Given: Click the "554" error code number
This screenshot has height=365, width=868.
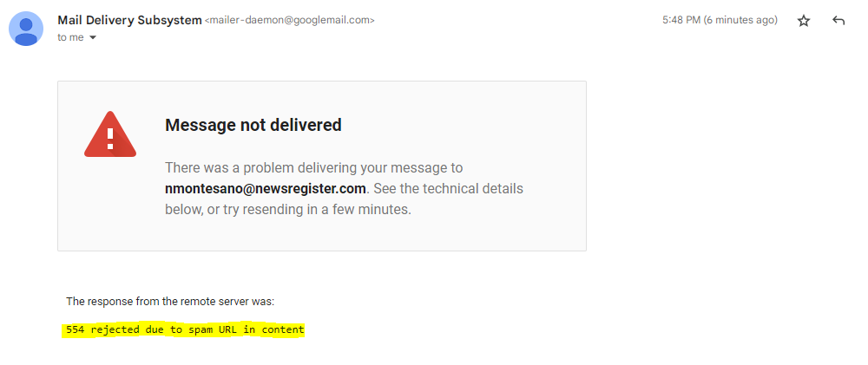Looking at the screenshot, I should [74, 330].
